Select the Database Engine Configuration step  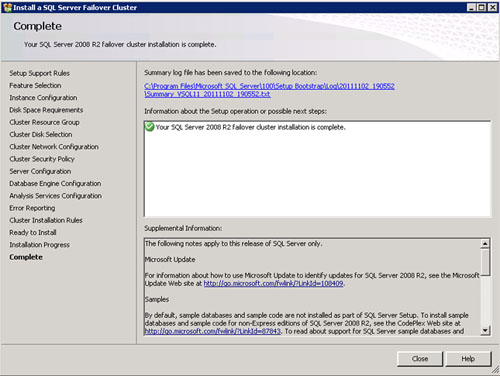pos(55,184)
